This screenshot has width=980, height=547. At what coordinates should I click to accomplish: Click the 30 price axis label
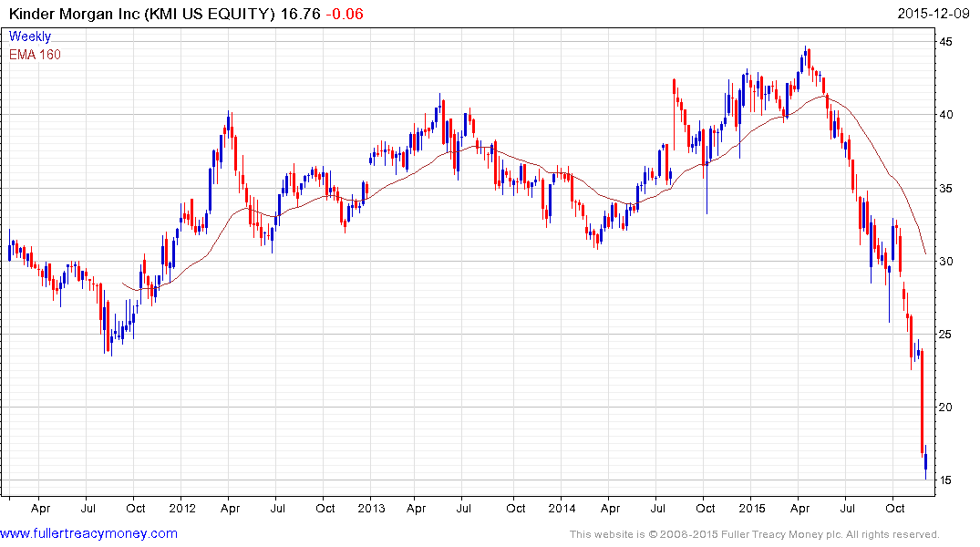point(946,262)
